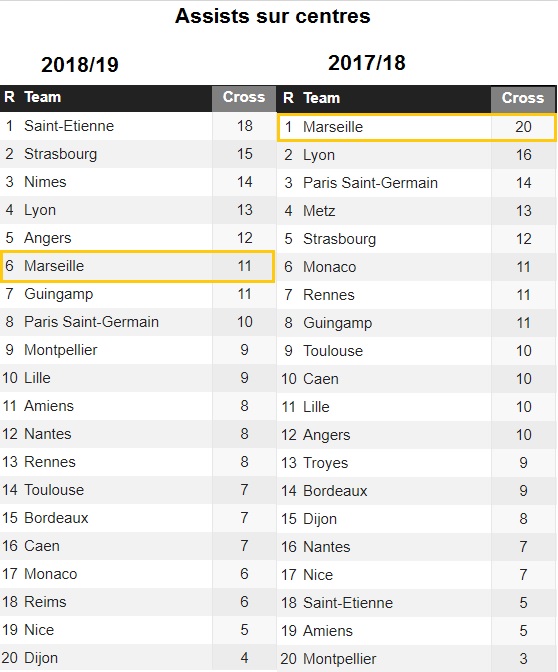Click Troyes in the 2017/18 table

(326, 463)
